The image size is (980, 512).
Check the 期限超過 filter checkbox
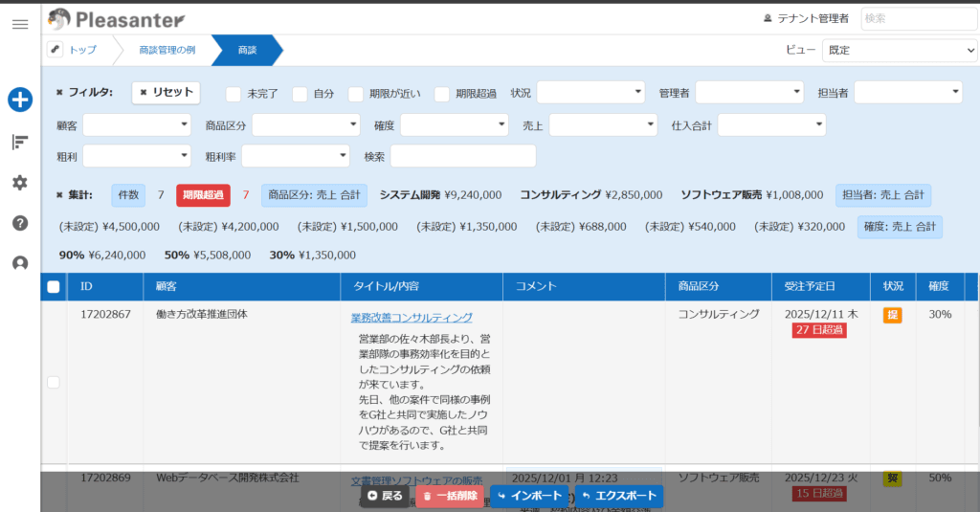tap(442, 94)
